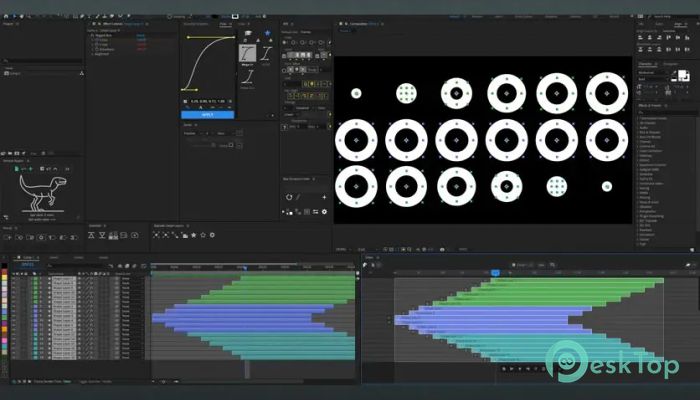
Task: Select the red color label swatch in the left column
Action: pos(5,271)
